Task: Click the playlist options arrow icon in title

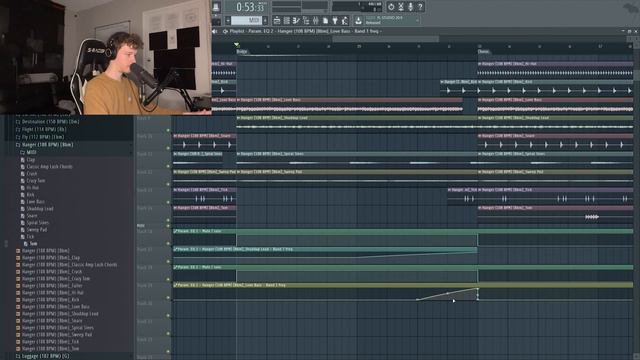Action: [x=224, y=31]
